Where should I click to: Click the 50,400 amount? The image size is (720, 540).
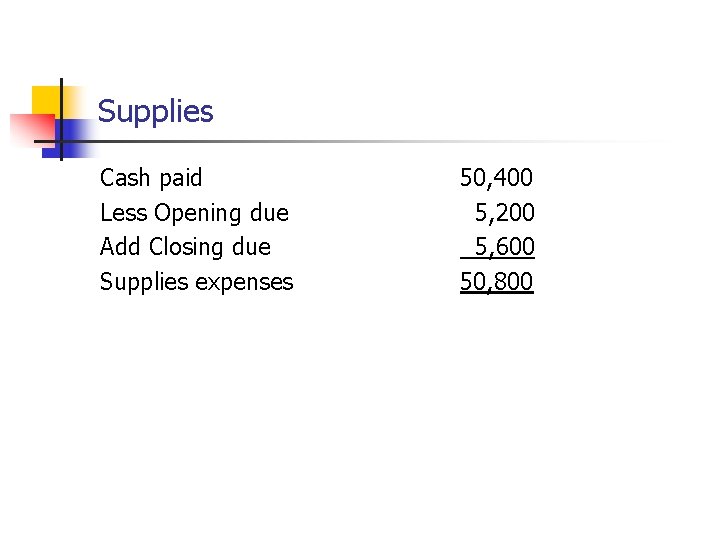496,178
